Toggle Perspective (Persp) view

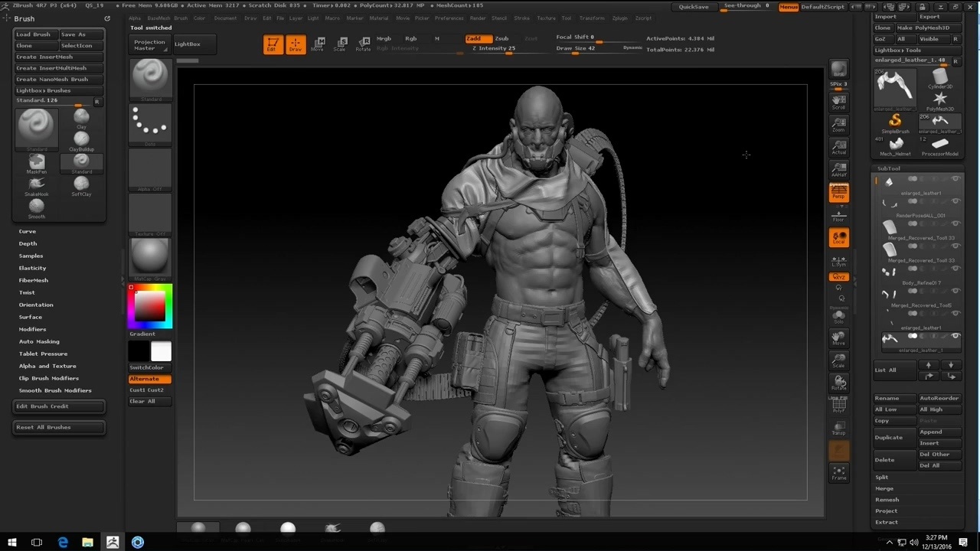point(839,192)
